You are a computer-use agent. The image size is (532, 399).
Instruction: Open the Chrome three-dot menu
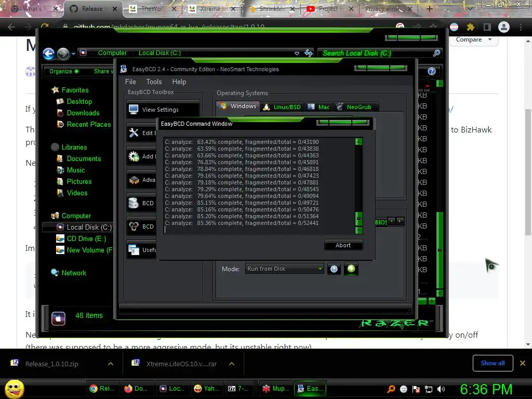click(521, 27)
